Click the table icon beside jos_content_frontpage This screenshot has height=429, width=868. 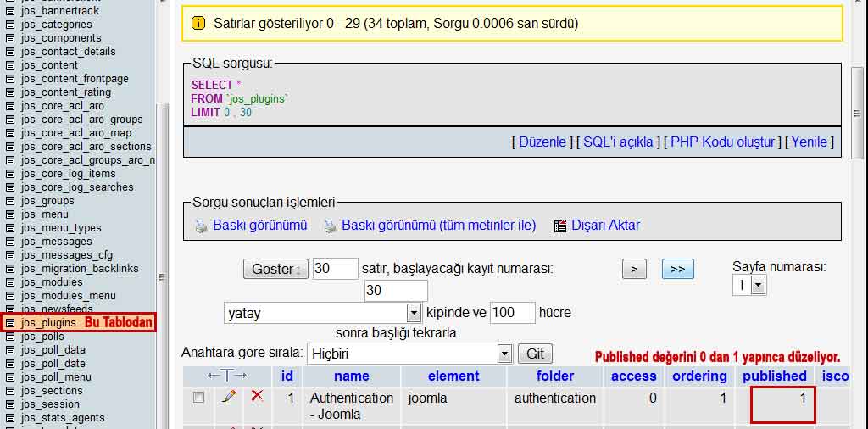[x=10, y=79]
